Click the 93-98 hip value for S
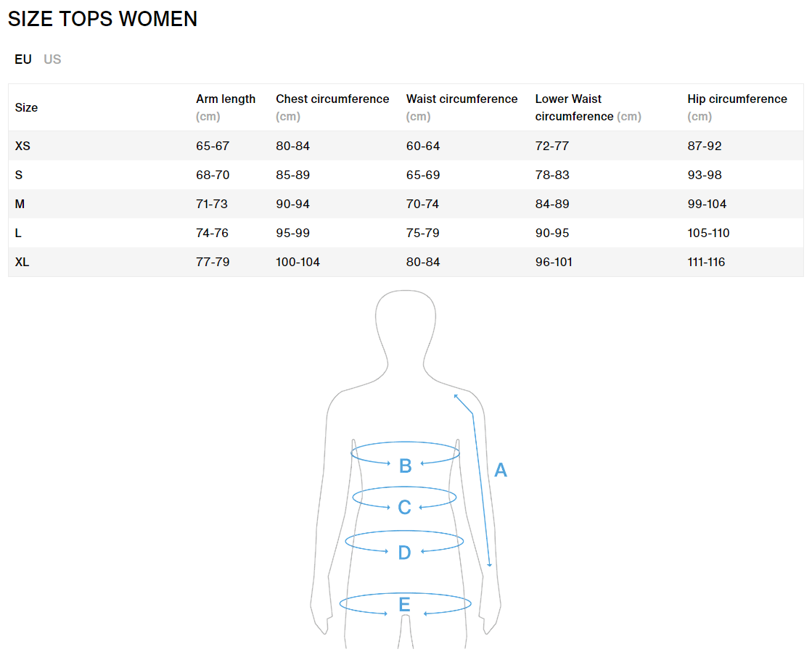812x657 pixels. click(705, 175)
